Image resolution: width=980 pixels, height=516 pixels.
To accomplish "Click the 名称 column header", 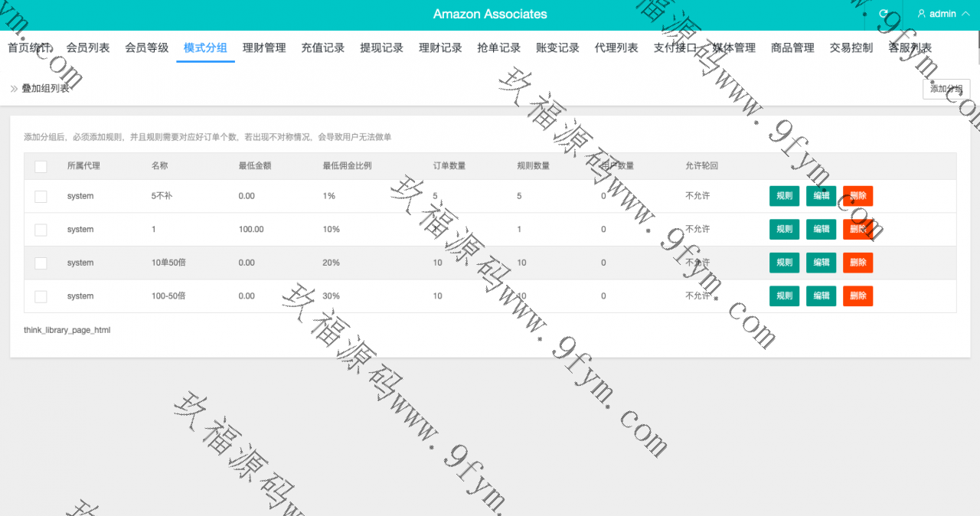I will (x=159, y=165).
